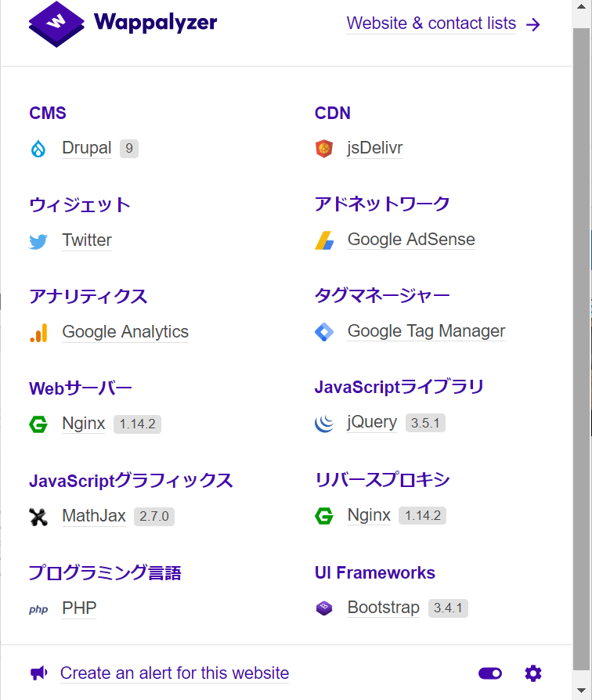The height and width of the screenshot is (700, 592).
Task: Click the jQuery version badge 3.5.1
Action: pos(425,423)
